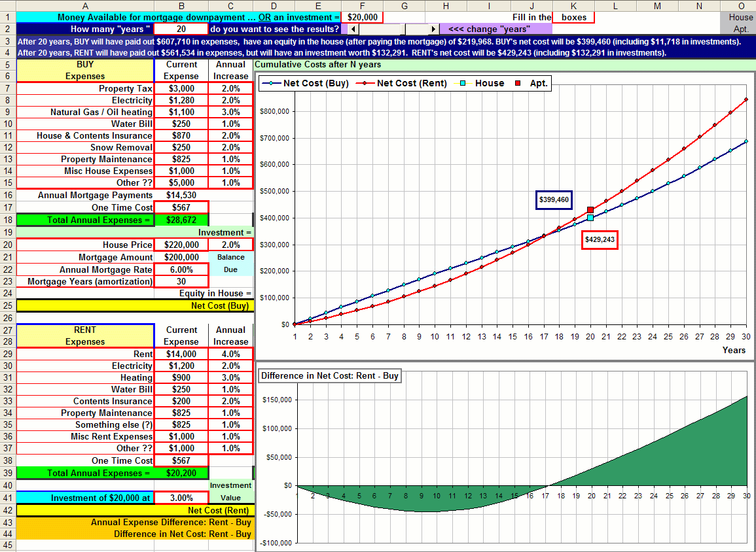Select the Natural Gas / Oil heating $1,100 cell
The image size is (756, 552).
tap(181, 112)
